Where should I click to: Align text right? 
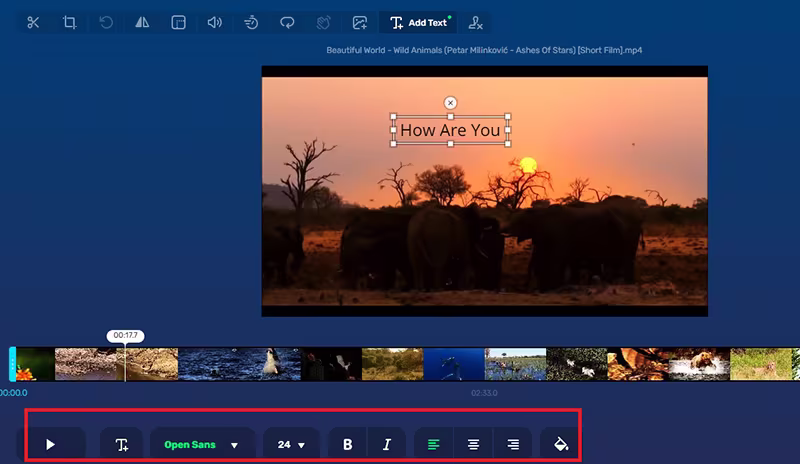[x=513, y=445]
